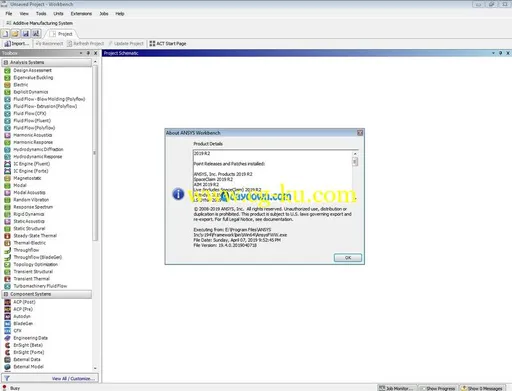Click the Reconnect button
Screen dimensions: 512x391
(49, 44)
